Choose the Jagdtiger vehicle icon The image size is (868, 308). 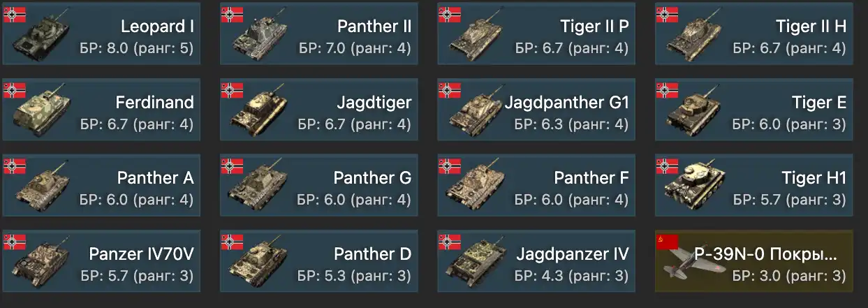coord(260,113)
